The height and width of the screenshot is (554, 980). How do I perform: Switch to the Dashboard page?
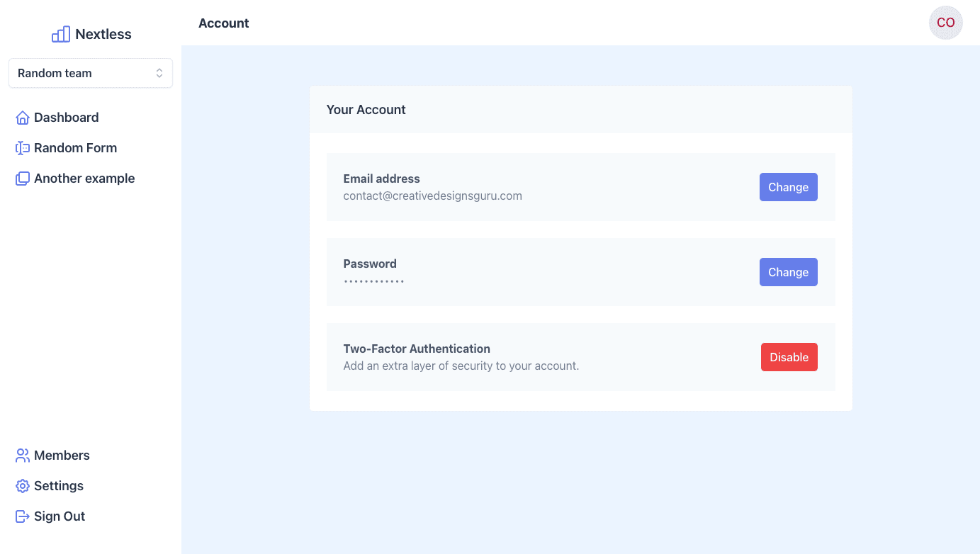tap(64, 117)
